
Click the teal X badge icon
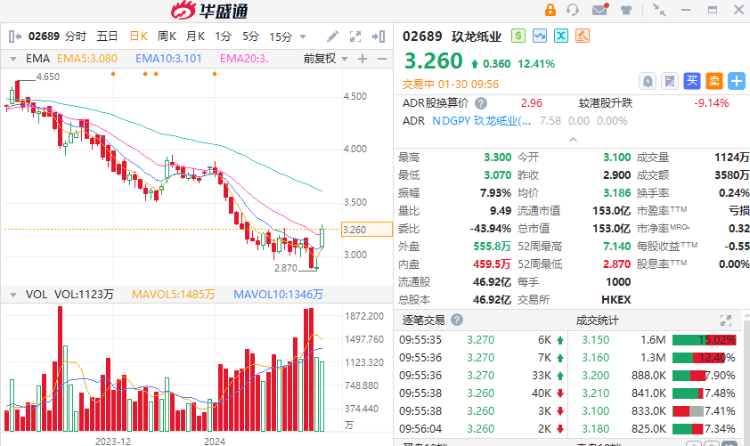(561, 36)
